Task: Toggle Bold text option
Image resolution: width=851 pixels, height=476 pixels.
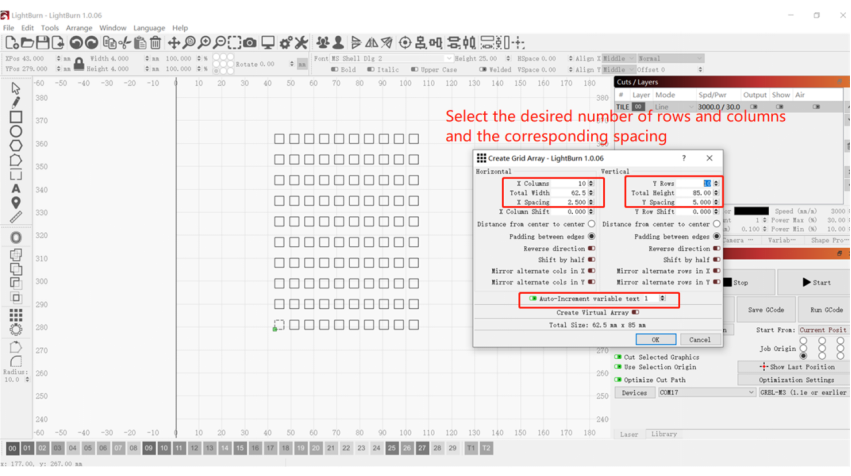Action: 334,69
